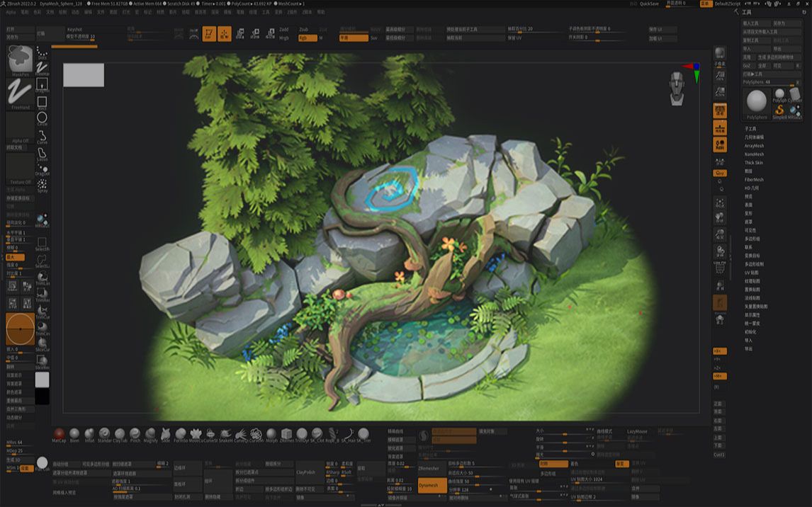Expand the HD 几何 section

[x=751, y=188]
